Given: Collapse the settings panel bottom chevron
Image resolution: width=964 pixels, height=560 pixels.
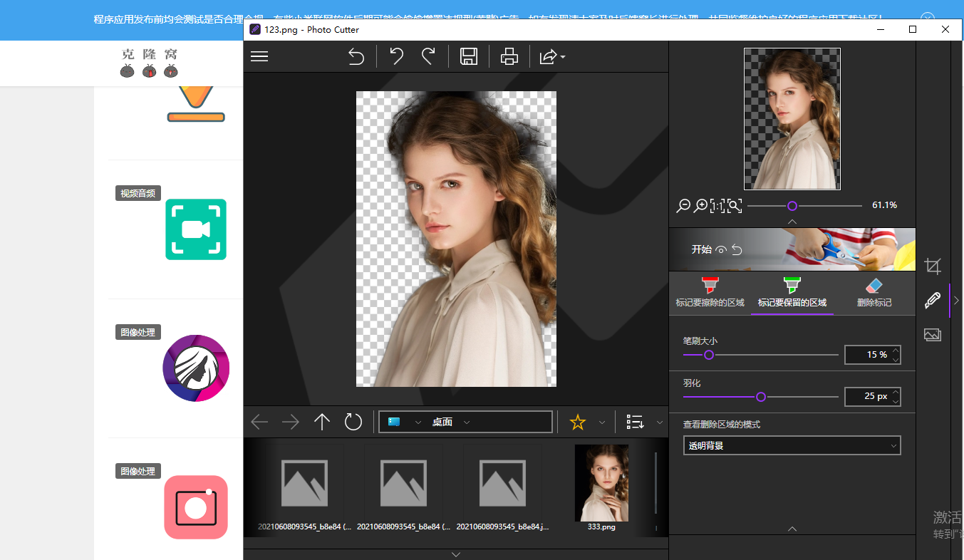Looking at the screenshot, I should 792,529.
